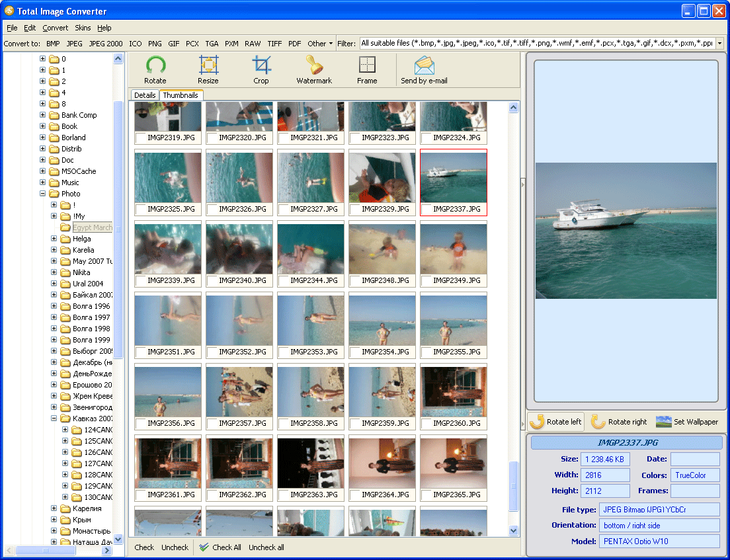Collapse the Photo folder tree node

pos(43,194)
